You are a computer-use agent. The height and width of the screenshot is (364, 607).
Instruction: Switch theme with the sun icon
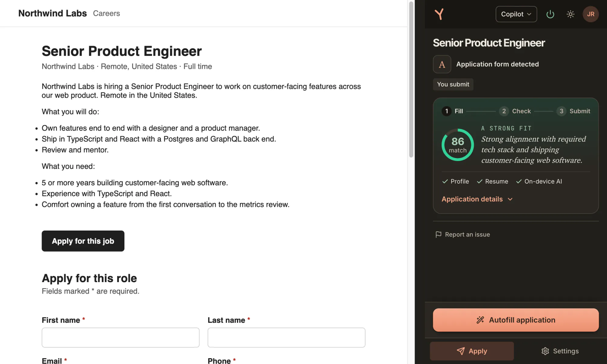click(x=571, y=14)
